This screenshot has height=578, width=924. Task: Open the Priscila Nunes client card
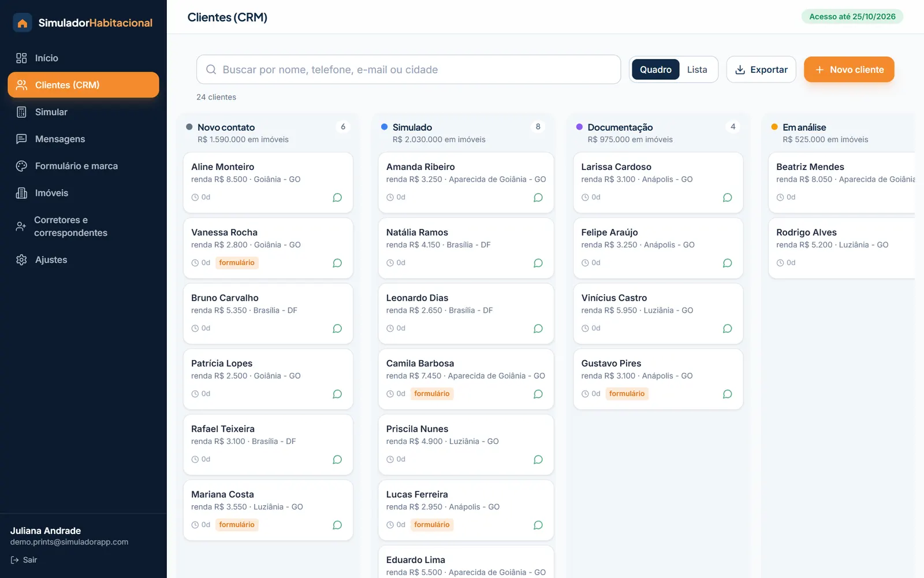[465, 444]
